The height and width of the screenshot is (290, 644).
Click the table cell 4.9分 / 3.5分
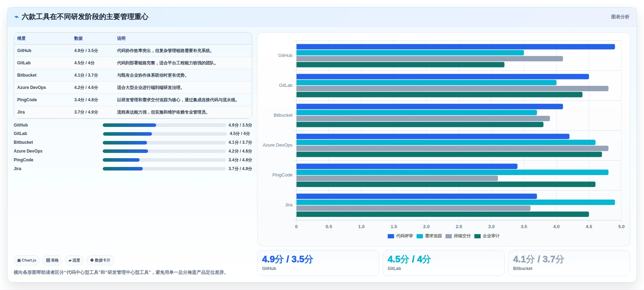tap(86, 51)
